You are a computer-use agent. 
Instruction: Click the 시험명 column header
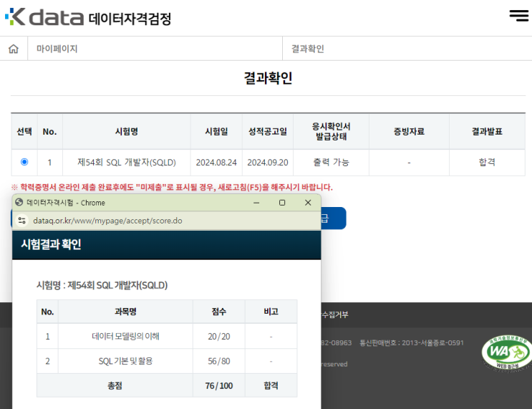tap(127, 131)
